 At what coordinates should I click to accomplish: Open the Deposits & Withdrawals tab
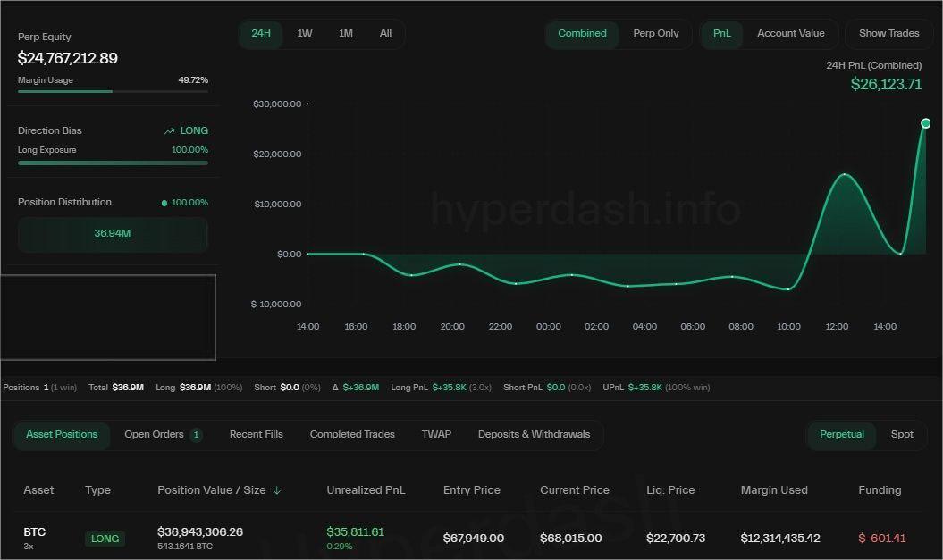(534, 434)
